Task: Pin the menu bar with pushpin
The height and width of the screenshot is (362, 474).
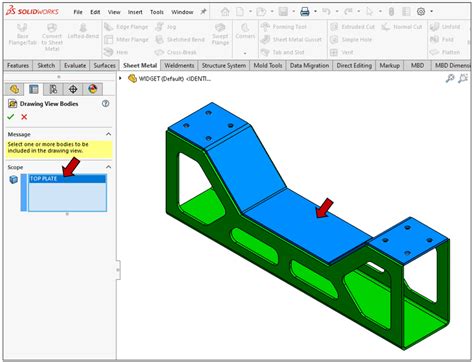Action: tap(203, 12)
